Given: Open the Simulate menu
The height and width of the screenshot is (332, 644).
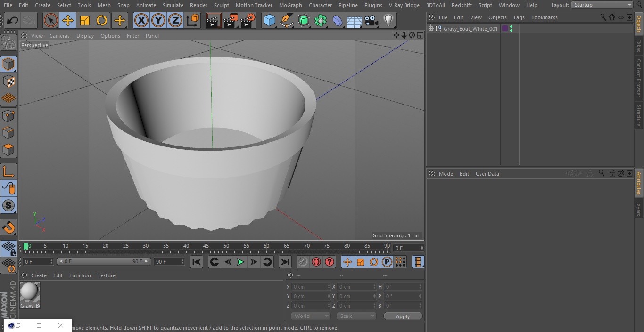Looking at the screenshot, I should 173,5.
